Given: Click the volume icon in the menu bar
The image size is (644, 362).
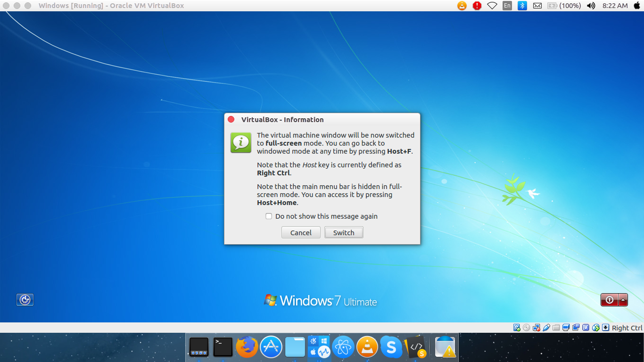Looking at the screenshot, I should (x=591, y=6).
